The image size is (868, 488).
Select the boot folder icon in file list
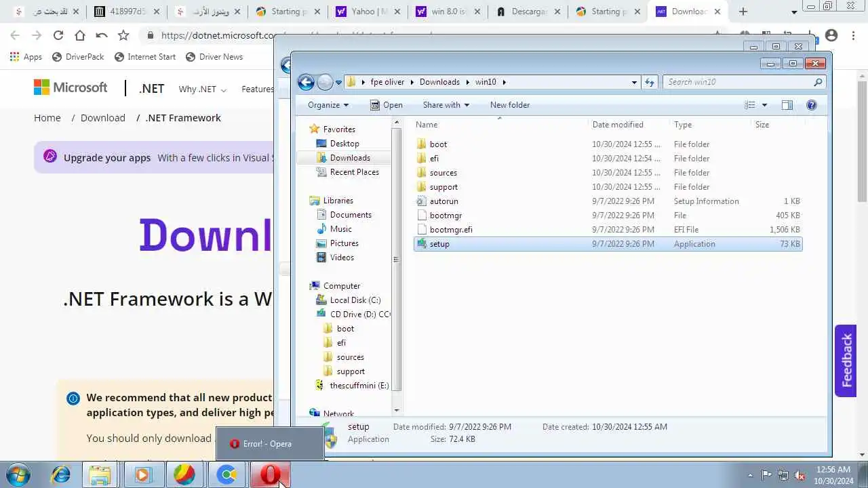click(x=421, y=144)
